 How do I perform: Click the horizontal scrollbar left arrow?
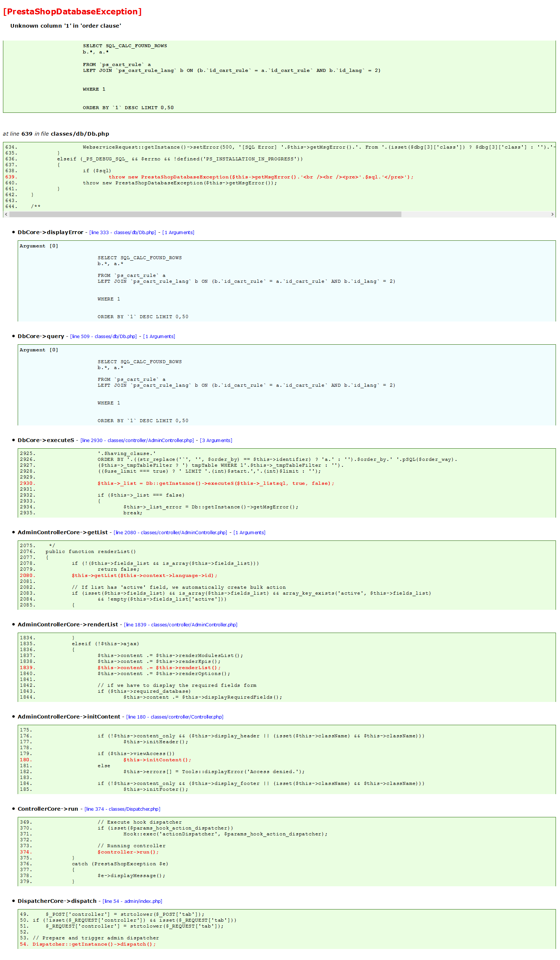tap(6, 215)
